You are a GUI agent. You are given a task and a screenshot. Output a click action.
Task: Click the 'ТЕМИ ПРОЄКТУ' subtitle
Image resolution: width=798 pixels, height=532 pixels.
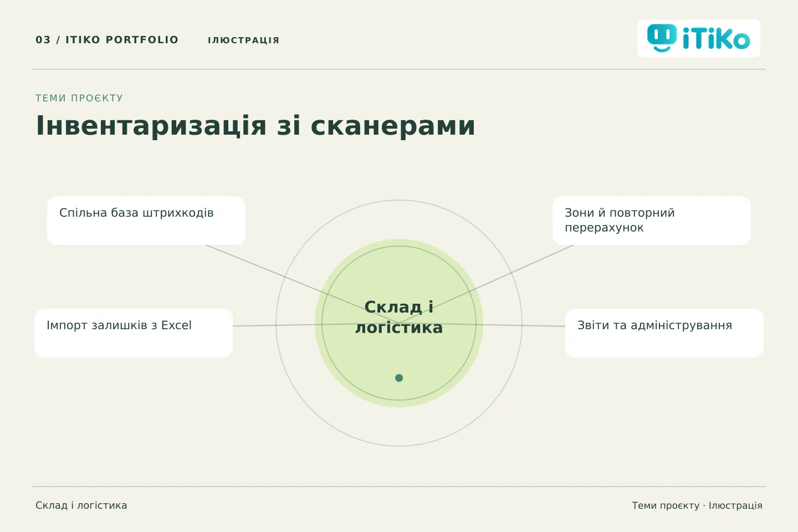point(79,98)
